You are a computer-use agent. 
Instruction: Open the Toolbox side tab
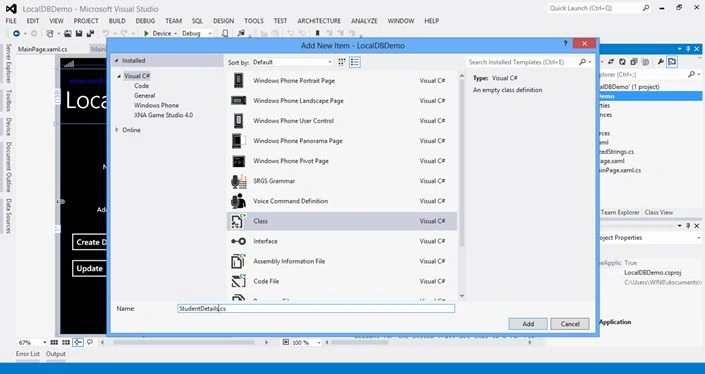9,100
